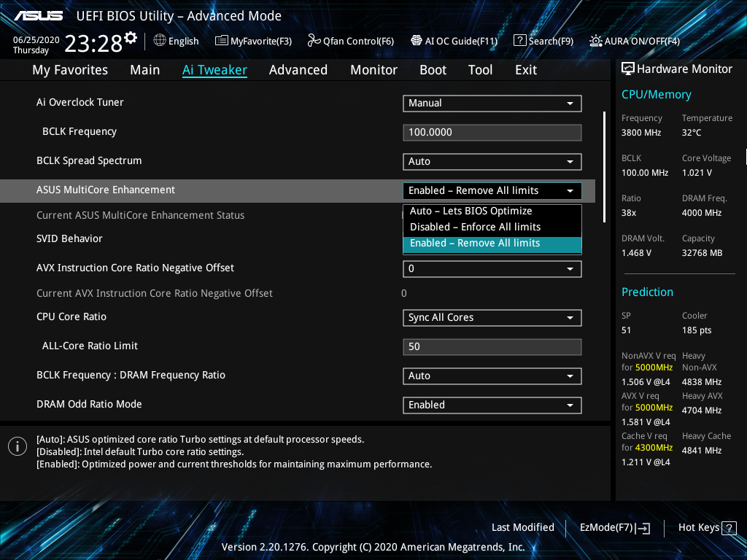Click the EzMode exit arrow icon
Screen dimensions: 747x560
(643, 528)
